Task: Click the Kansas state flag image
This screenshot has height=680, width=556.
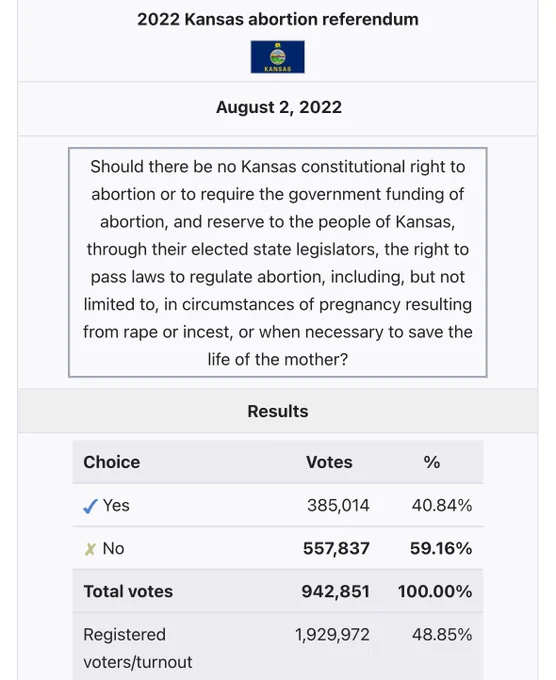Action: (x=278, y=57)
